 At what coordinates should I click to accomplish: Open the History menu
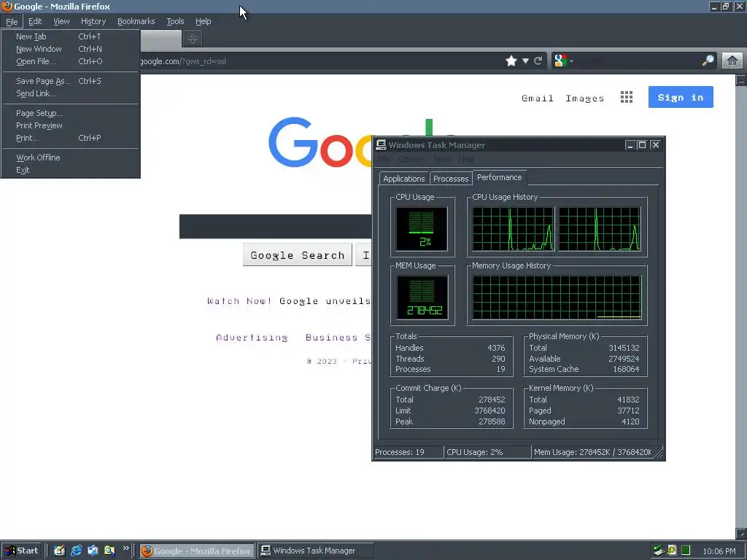(x=93, y=21)
